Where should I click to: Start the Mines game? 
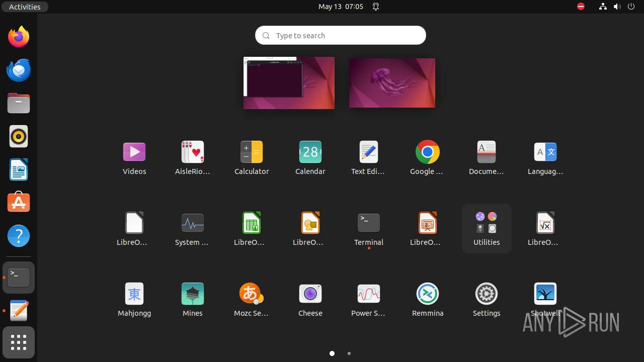click(193, 300)
